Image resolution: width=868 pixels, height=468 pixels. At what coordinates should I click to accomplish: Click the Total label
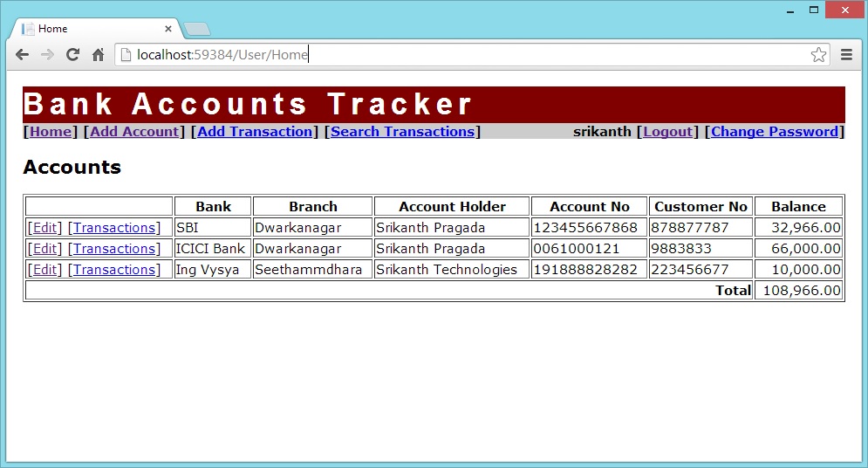(x=733, y=291)
